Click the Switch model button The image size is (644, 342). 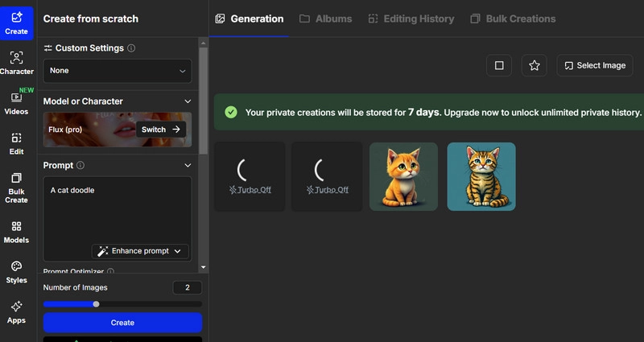(x=160, y=129)
